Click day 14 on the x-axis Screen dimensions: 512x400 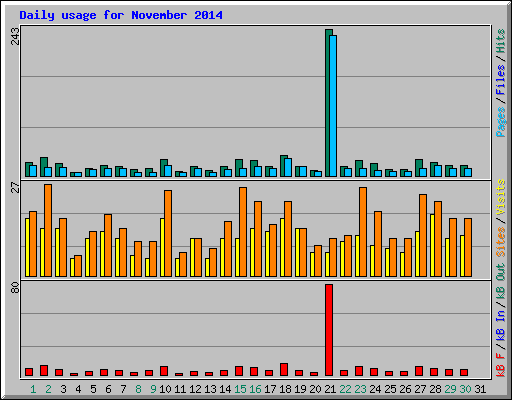click(225, 389)
